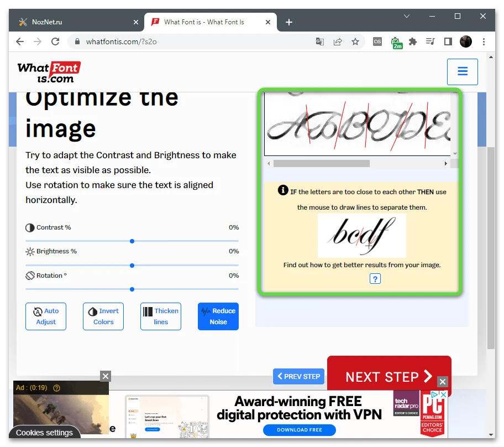This screenshot has height=447, width=504.
Task: Click the blue question mark help icon
Action: pyautogui.click(x=375, y=279)
